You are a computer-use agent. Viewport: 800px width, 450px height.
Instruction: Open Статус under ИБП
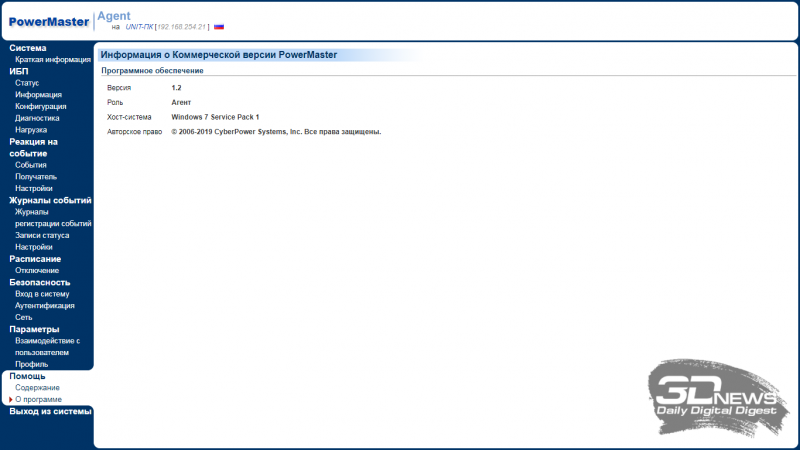tap(27, 83)
